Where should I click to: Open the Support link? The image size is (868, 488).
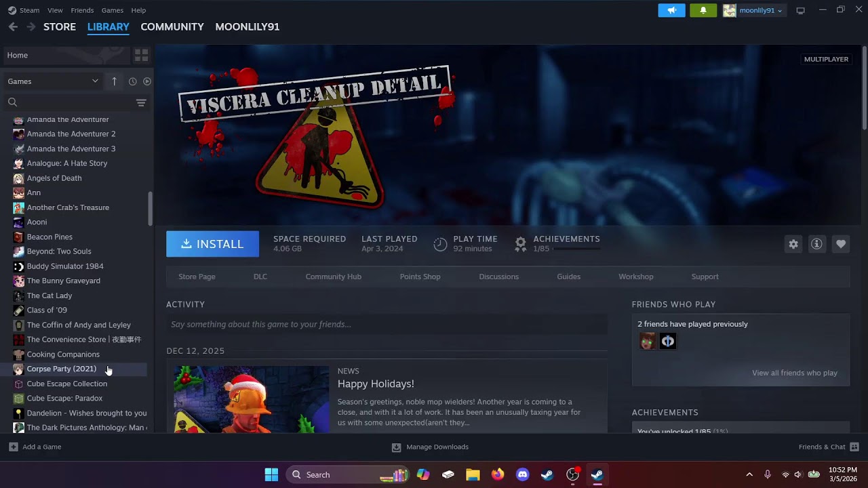705,277
